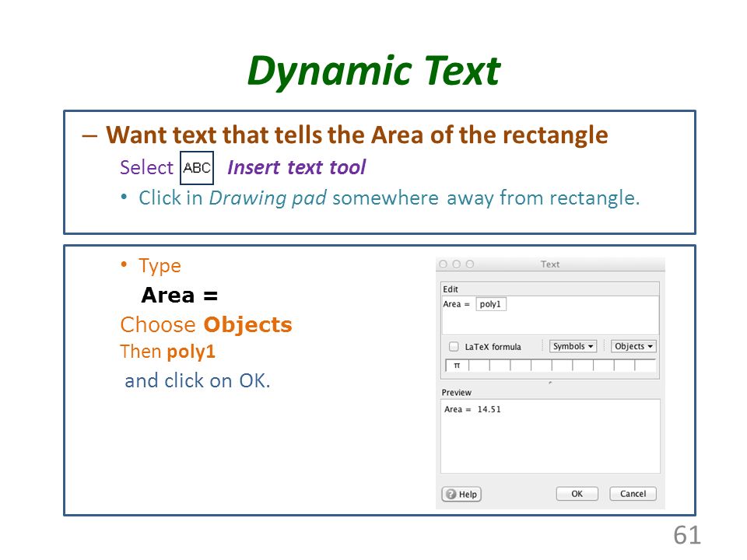Enable the LaTeX formula checkbox

454,346
